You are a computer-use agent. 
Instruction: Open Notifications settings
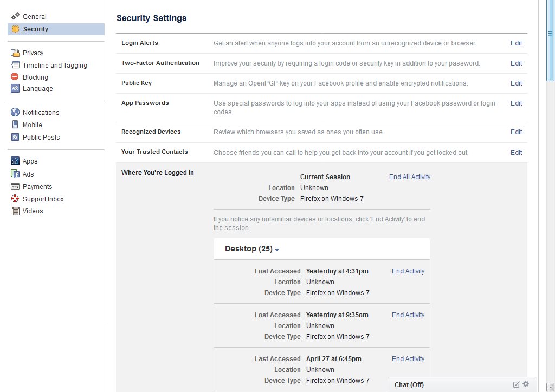41,113
